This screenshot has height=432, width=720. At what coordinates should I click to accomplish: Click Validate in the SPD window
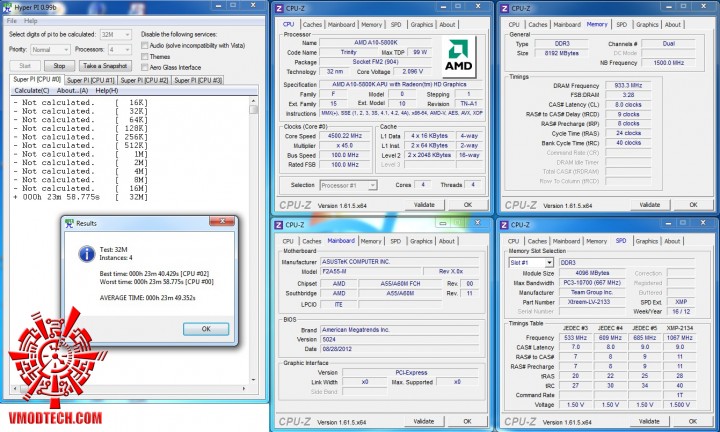point(649,421)
